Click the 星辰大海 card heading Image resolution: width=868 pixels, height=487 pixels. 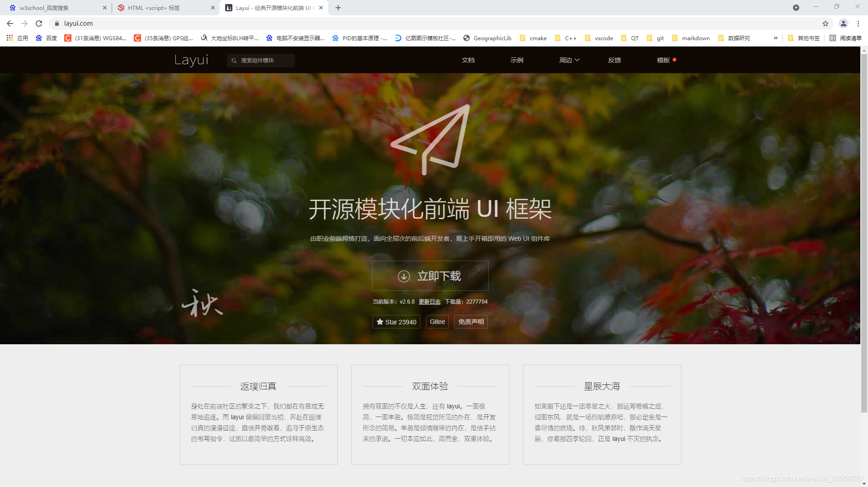(602, 386)
